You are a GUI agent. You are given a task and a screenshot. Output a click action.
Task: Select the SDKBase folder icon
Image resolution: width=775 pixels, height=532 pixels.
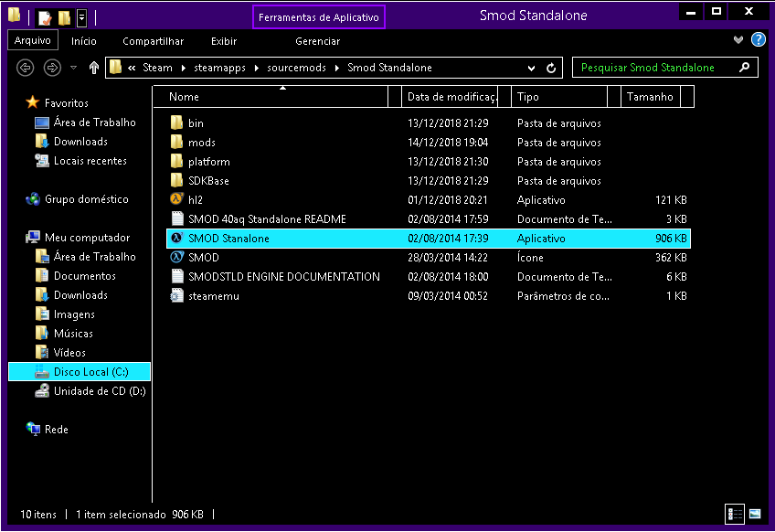click(176, 180)
